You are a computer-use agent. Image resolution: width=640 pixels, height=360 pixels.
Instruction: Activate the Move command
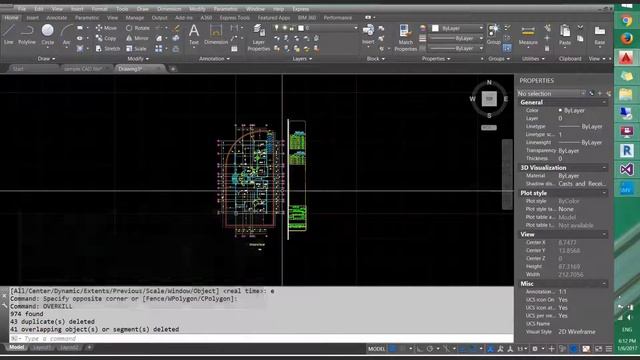pos(106,28)
